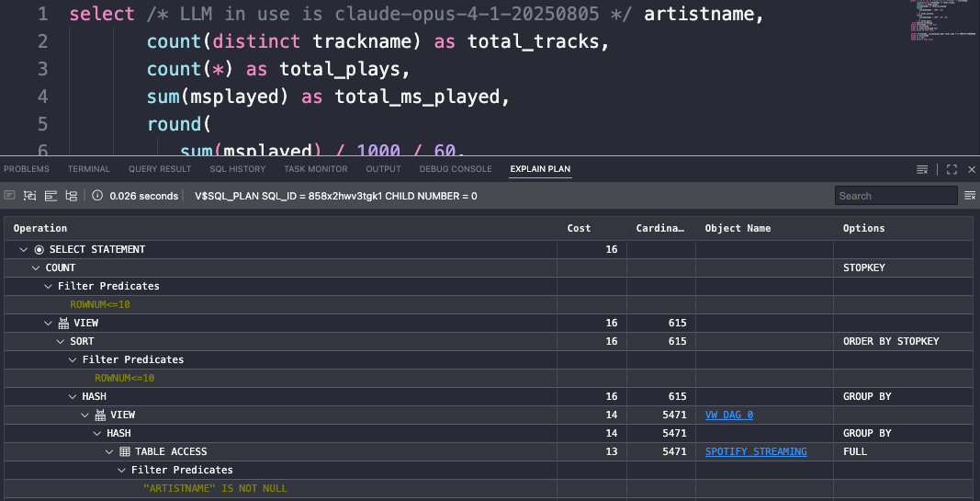Maximize the bottom panel size
980x501 pixels.
tap(952, 169)
